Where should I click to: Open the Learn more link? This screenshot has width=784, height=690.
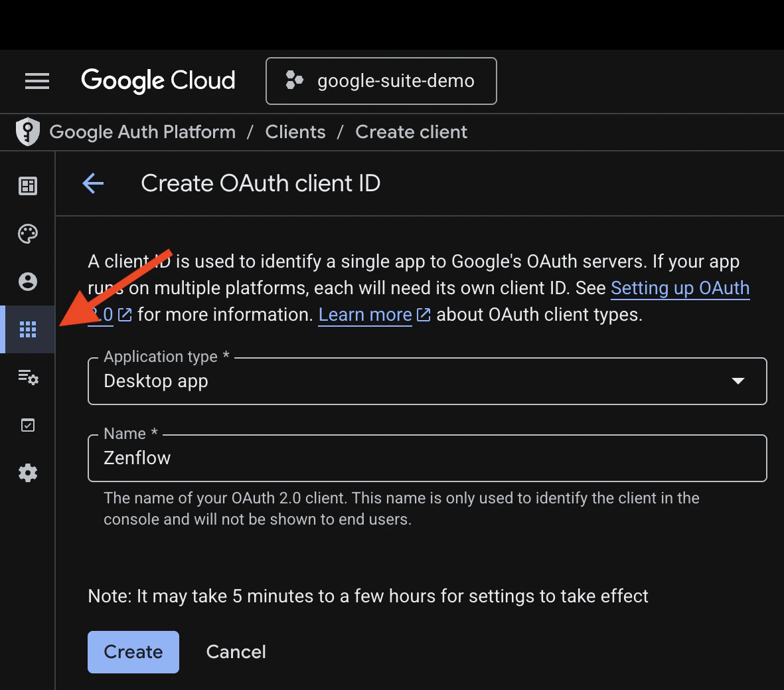pyautogui.click(x=365, y=315)
